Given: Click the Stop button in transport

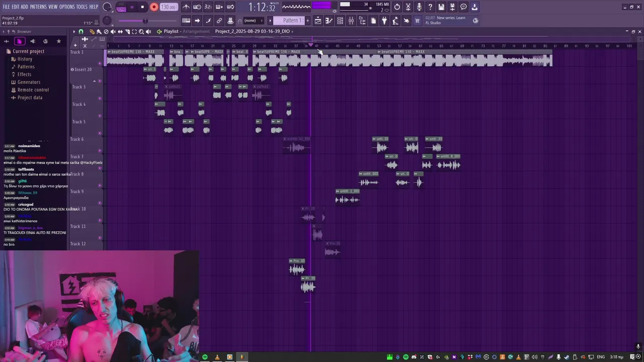Looking at the screenshot, I should click(x=142, y=7).
